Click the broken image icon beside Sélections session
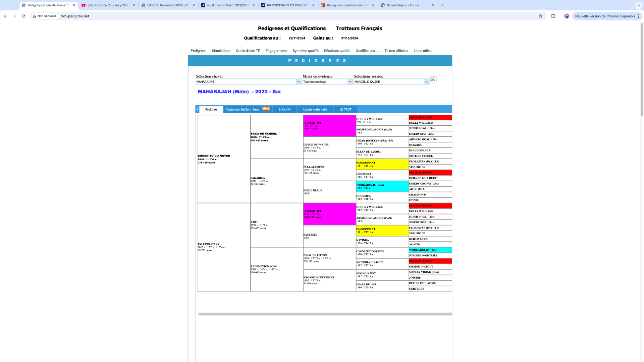 click(433, 79)
